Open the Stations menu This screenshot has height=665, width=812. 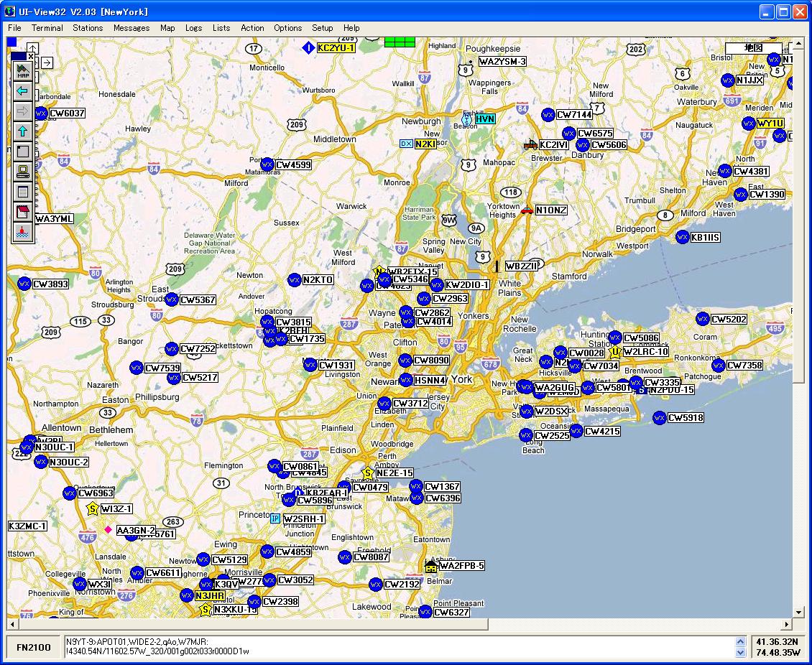click(x=88, y=28)
